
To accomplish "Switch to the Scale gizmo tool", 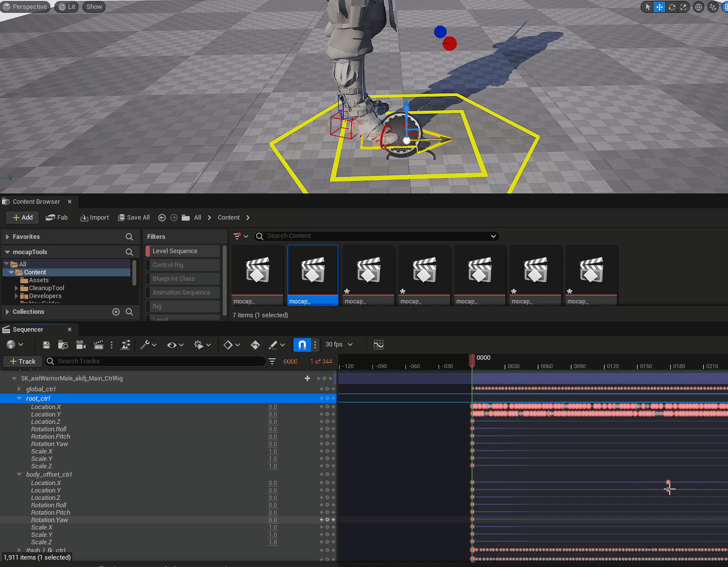I will pos(683,7).
